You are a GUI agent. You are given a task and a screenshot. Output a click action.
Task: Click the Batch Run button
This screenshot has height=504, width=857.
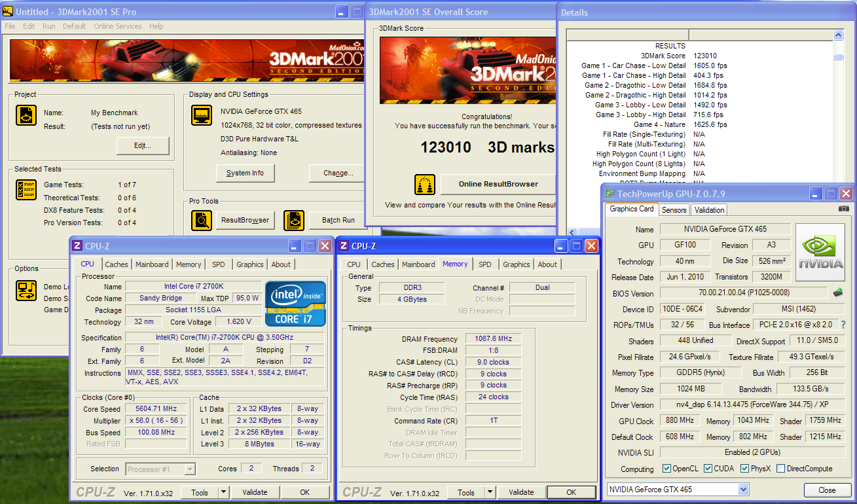pyautogui.click(x=338, y=220)
